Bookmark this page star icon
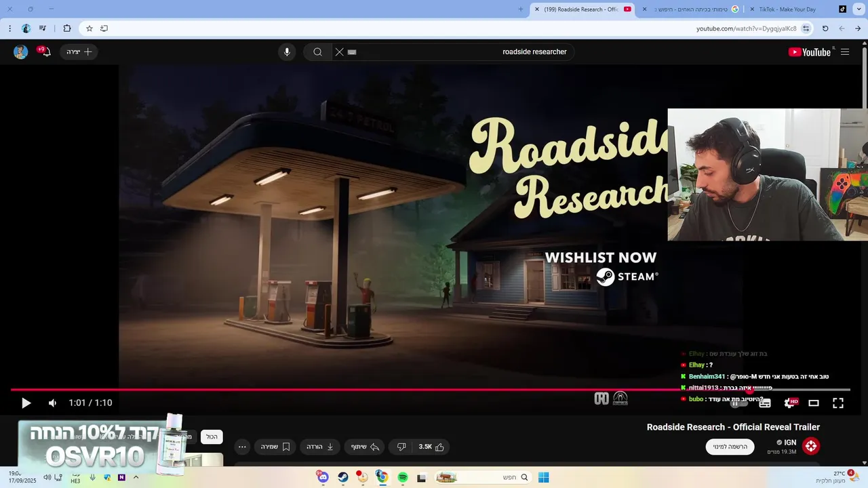Viewport: 868px width, 488px height. 89,28
